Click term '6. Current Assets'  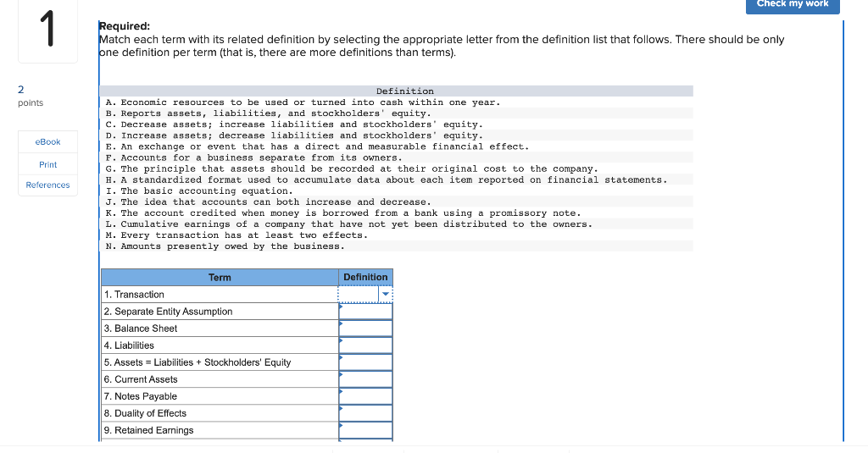pyautogui.click(x=141, y=379)
